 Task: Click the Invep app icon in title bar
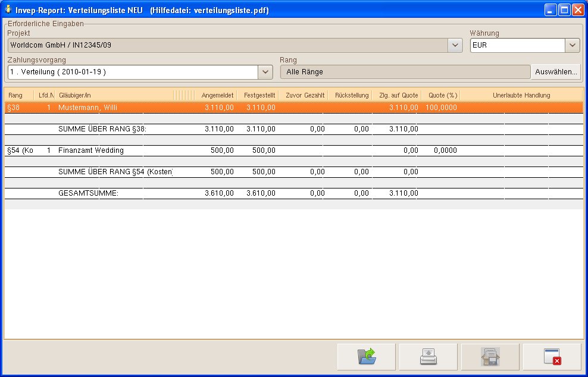coord(8,10)
